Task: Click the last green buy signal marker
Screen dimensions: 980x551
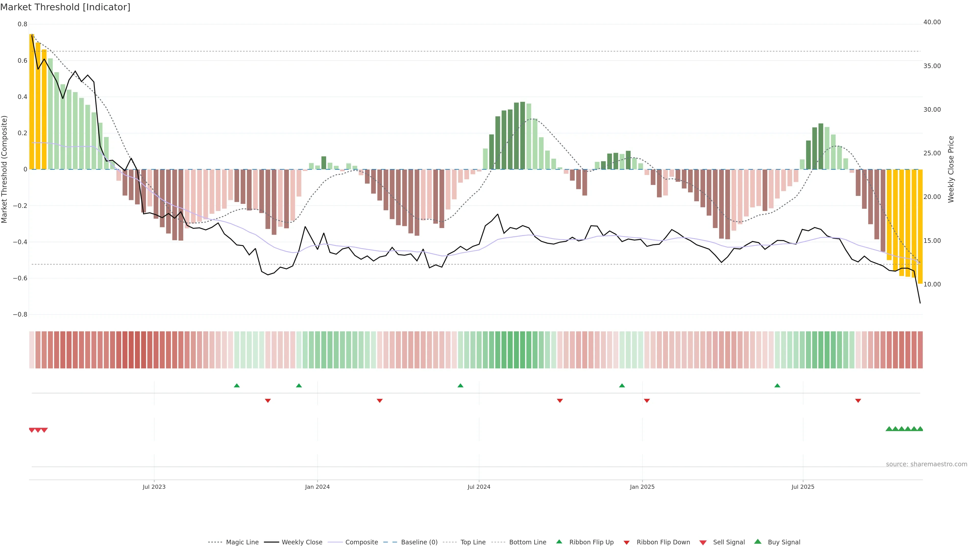Action: pyautogui.click(x=920, y=429)
